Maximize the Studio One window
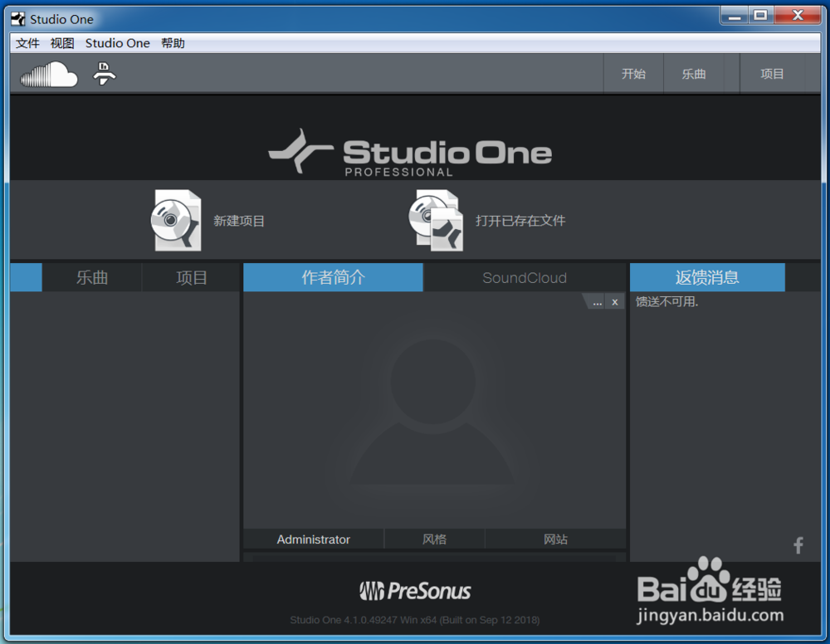This screenshot has width=830, height=644. point(760,16)
